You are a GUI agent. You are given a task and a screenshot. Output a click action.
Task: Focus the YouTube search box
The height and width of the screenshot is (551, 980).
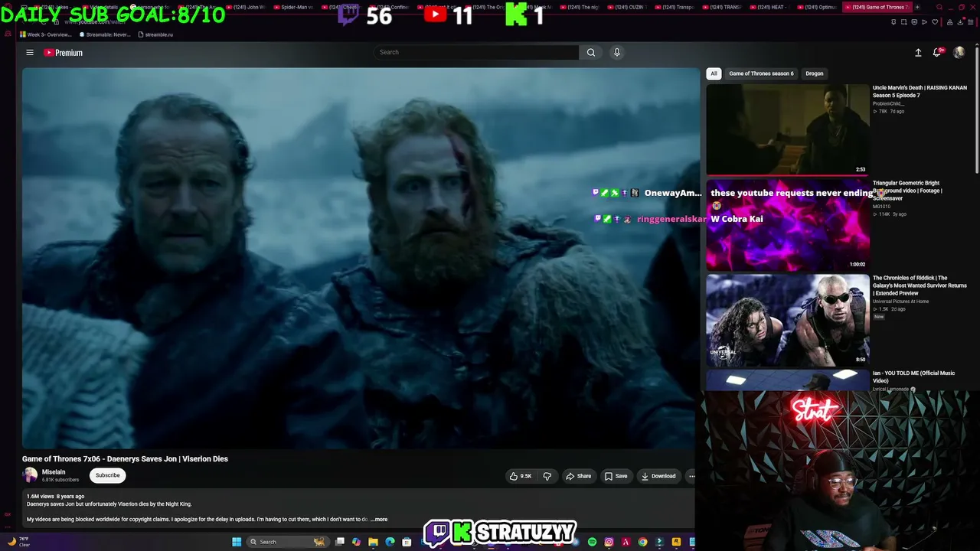coord(476,52)
